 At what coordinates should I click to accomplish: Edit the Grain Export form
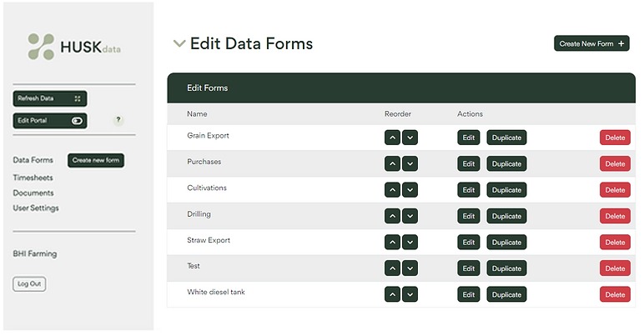click(x=469, y=138)
